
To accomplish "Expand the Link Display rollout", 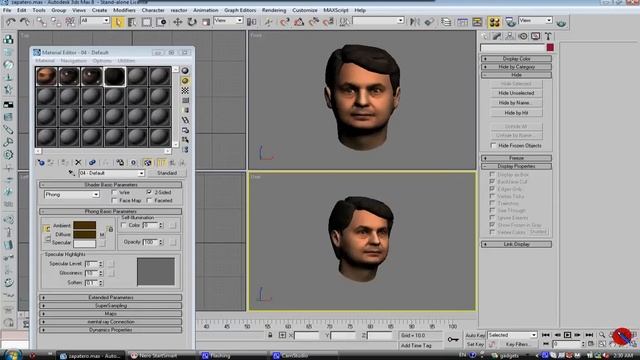I will point(516,244).
